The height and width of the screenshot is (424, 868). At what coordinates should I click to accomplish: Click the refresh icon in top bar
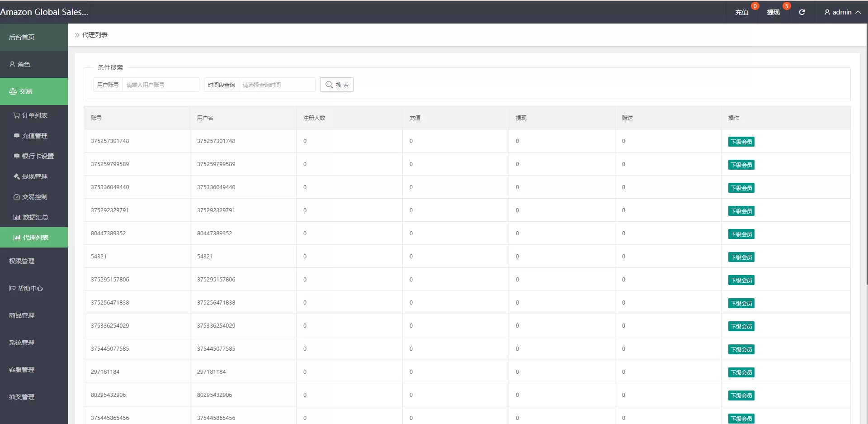(x=802, y=12)
